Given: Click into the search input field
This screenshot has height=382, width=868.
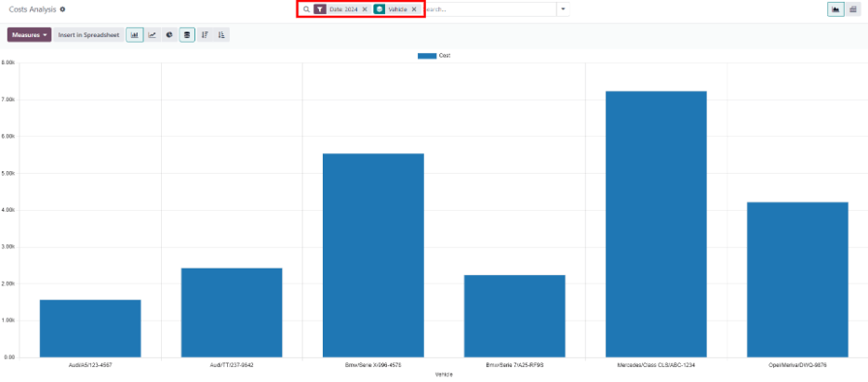Looking at the screenshot, I should pos(488,9).
